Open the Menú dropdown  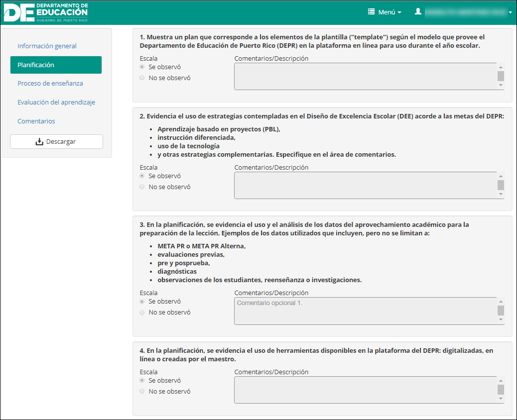click(x=385, y=12)
